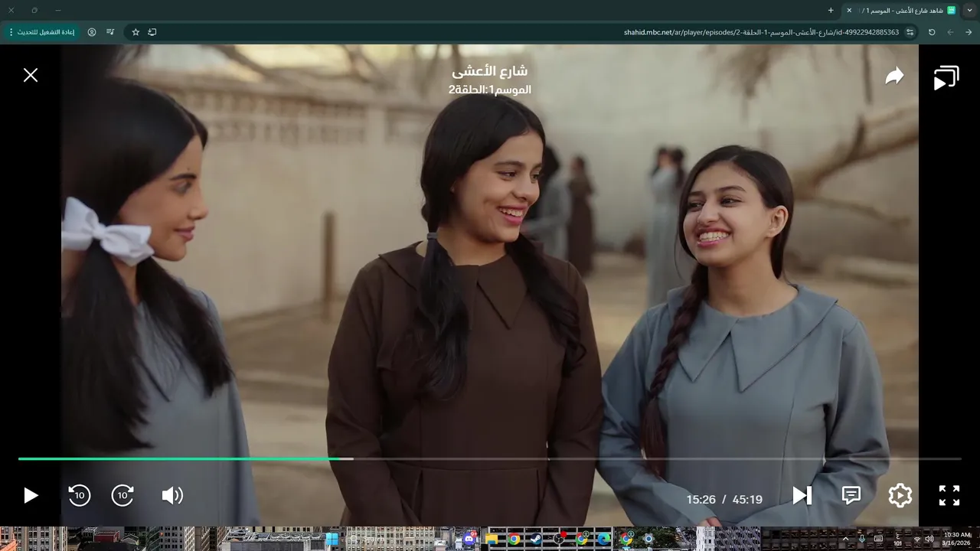Toggle fullscreen mode in the player
Image resolution: width=980 pixels, height=551 pixels.
point(949,495)
